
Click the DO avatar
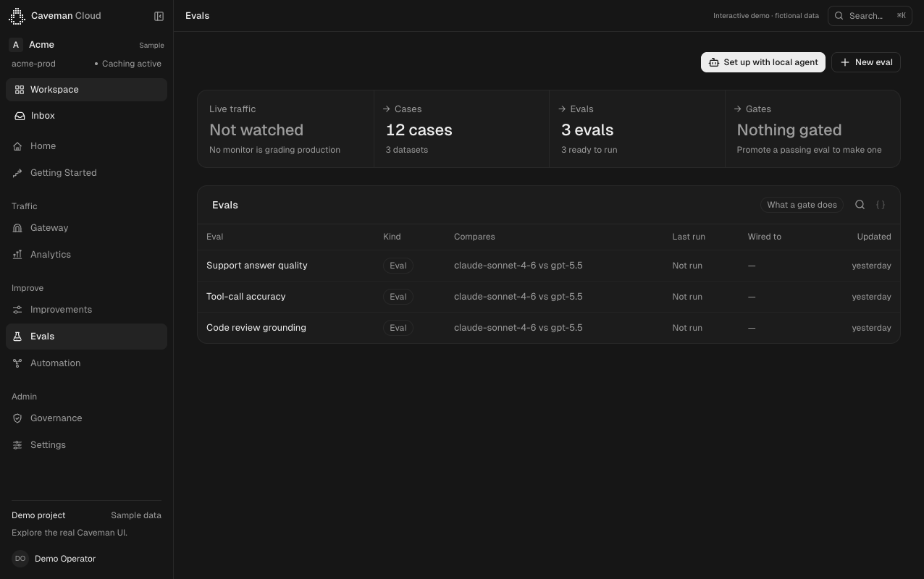pos(20,559)
